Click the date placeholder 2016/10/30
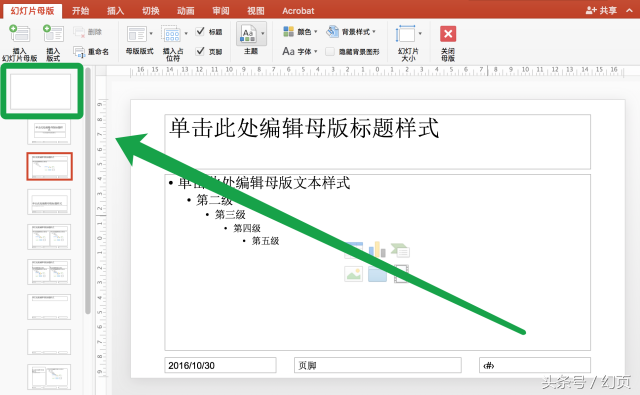Image resolution: width=640 pixels, height=395 pixels. coord(220,365)
